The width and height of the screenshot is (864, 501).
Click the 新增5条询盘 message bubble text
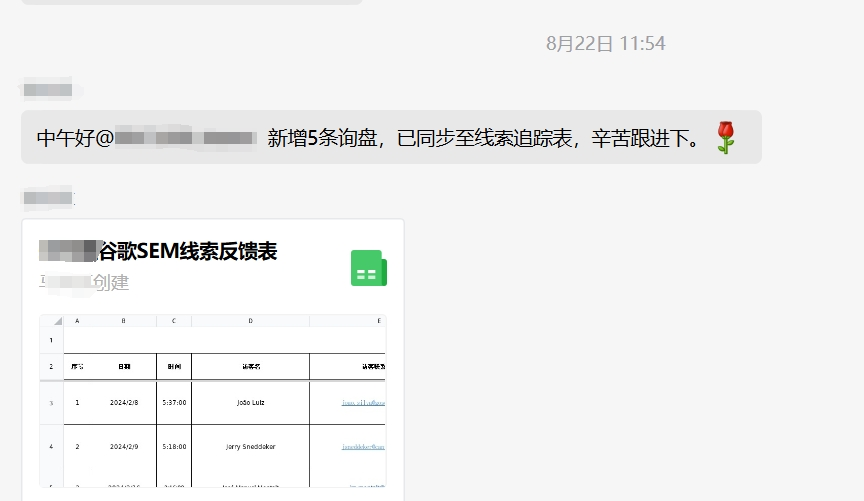(480, 138)
